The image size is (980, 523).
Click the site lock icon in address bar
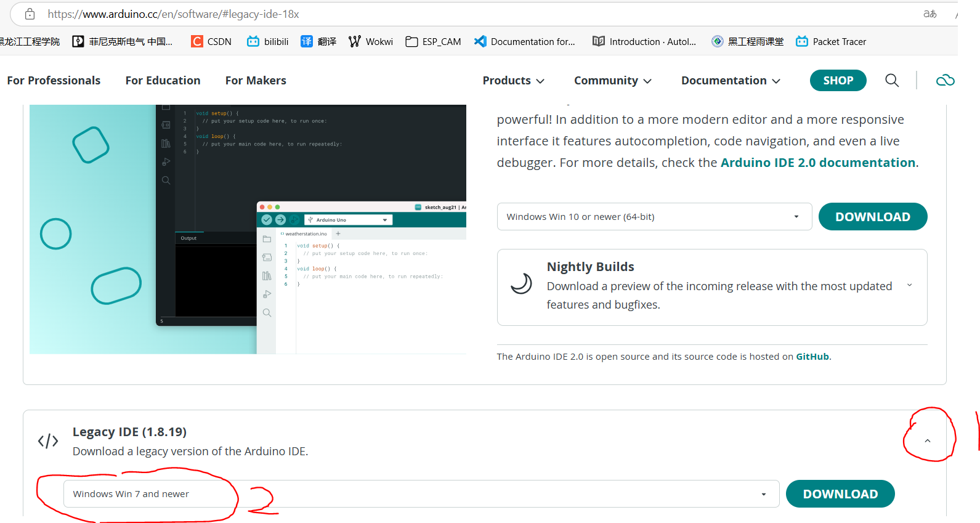pyautogui.click(x=30, y=14)
